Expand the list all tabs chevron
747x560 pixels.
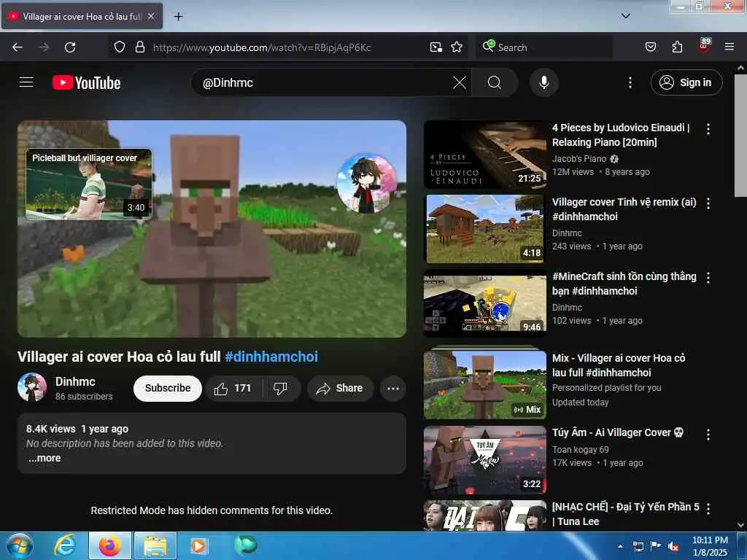[x=625, y=16]
